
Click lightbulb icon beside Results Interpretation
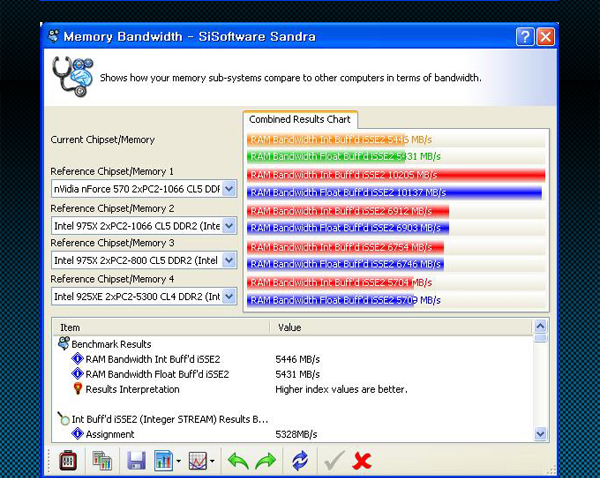pyautogui.click(x=78, y=388)
